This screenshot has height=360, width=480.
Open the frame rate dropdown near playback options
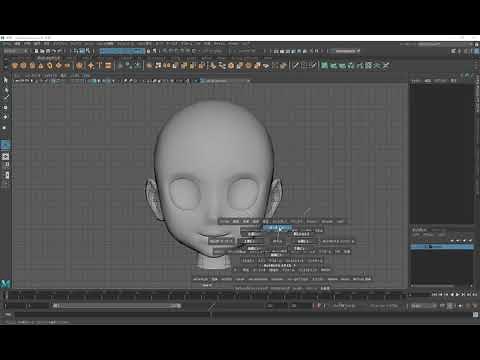(x=423, y=306)
